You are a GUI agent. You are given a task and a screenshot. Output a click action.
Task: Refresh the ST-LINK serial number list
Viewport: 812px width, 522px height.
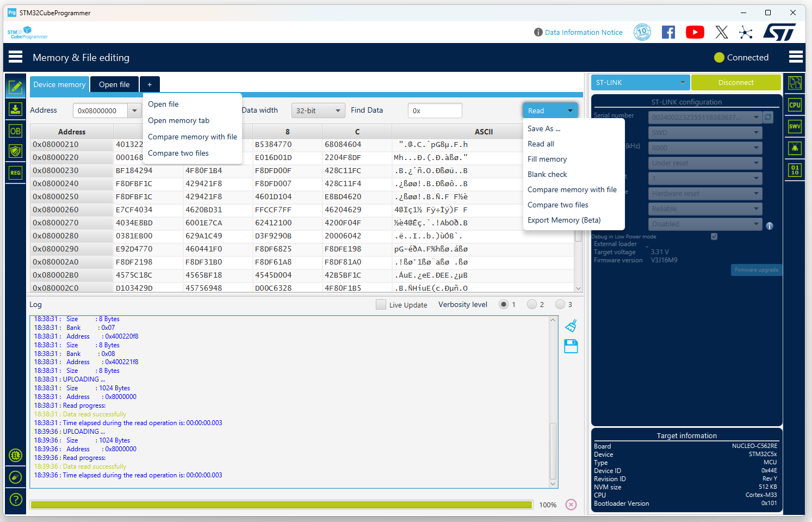pyautogui.click(x=768, y=117)
